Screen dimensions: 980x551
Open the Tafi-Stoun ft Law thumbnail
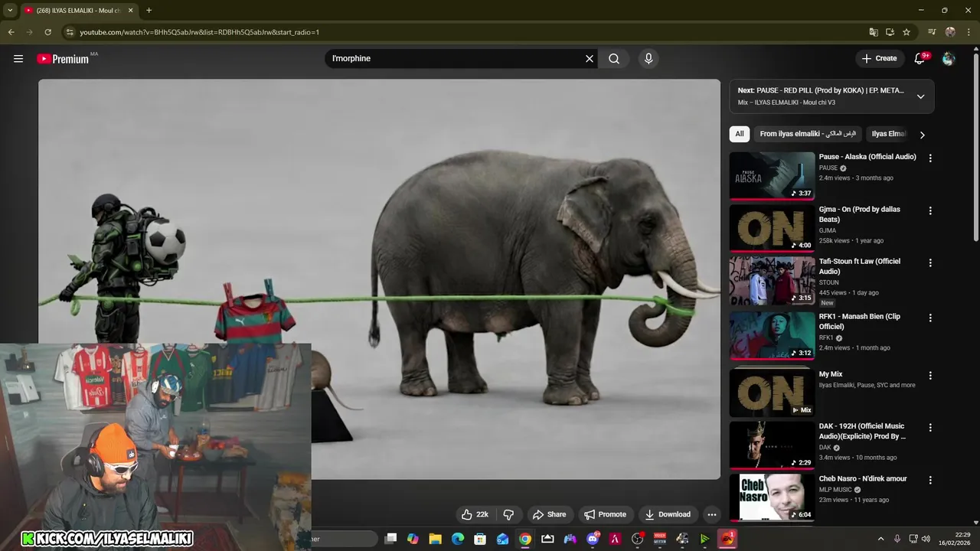(772, 280)
